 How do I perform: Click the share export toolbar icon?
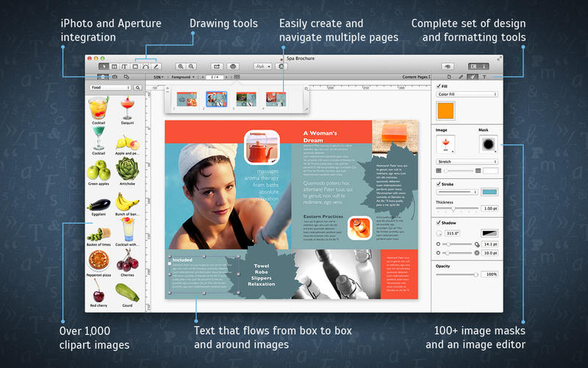point(217,66)
